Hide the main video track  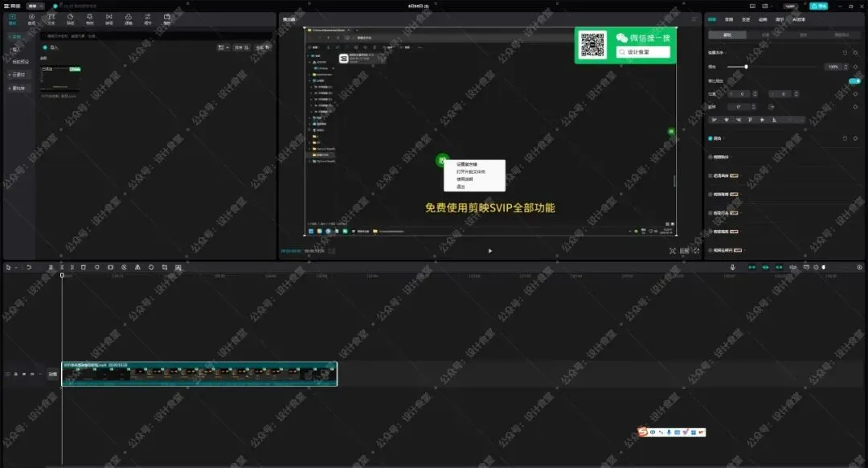tap(24, 375)
